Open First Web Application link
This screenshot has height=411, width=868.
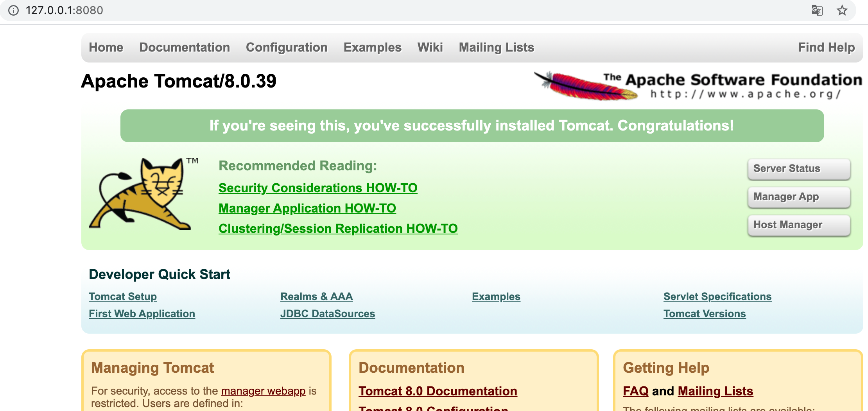142,314
